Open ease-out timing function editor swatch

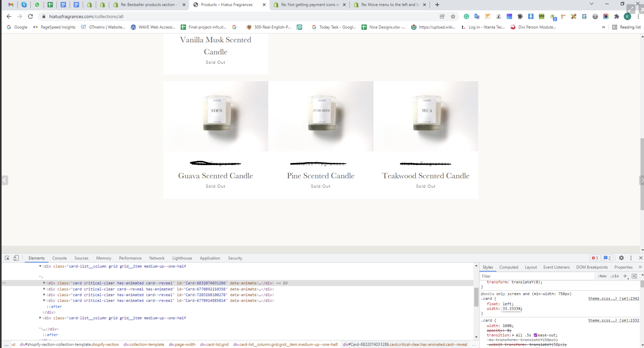point(536,335)
